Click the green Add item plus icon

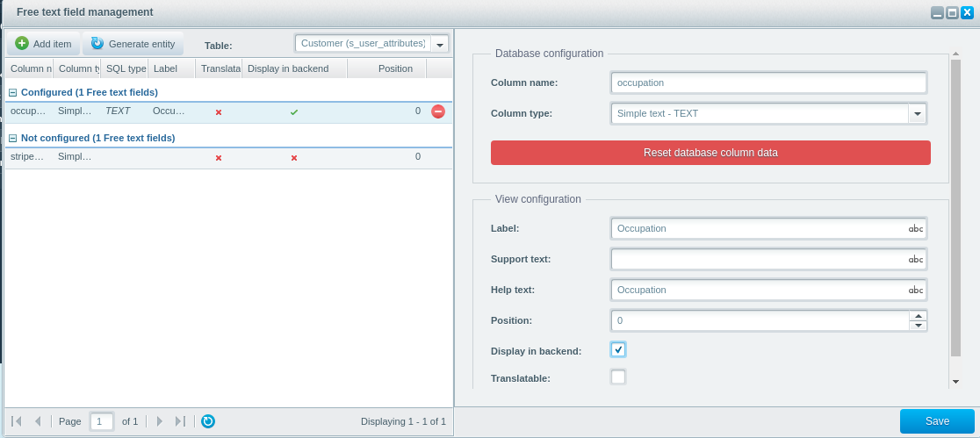[22, 44]
